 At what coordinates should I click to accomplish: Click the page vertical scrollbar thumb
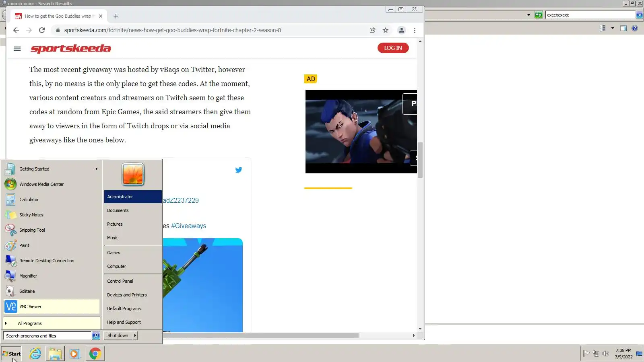point(420,160)
